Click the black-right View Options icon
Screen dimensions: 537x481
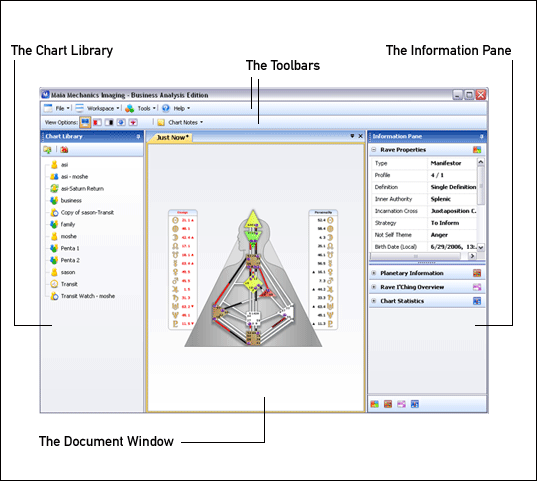[109, 122]
